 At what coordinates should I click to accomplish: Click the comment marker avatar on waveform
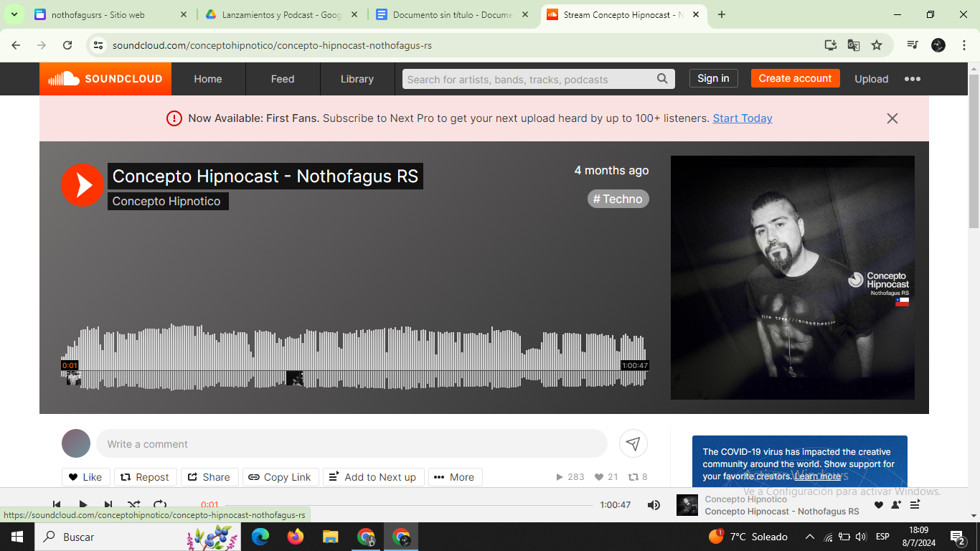tap(294, 378)
